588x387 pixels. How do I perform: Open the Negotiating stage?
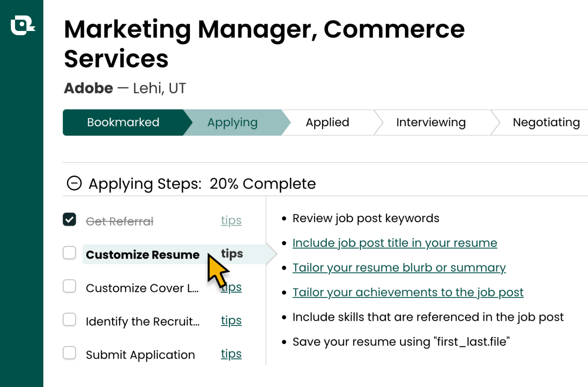[x=546, y=122]
